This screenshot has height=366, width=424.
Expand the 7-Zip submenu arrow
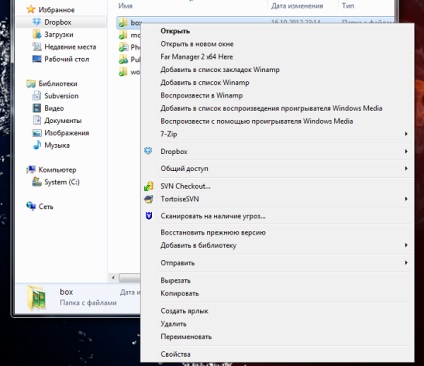pos(406,134)
